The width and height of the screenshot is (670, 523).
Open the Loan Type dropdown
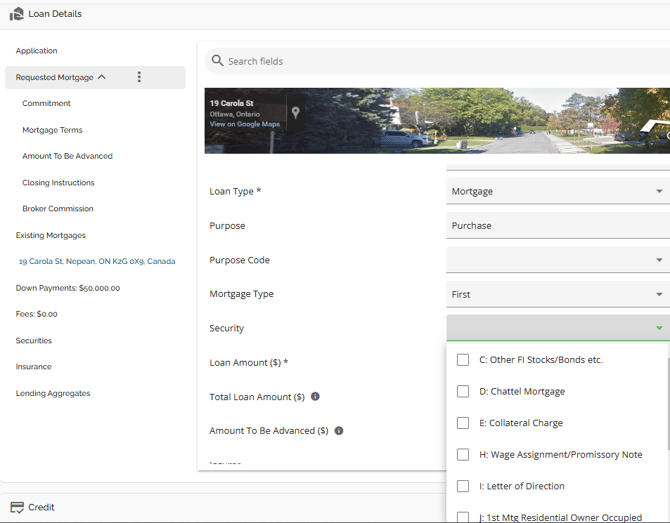point(557,191)
